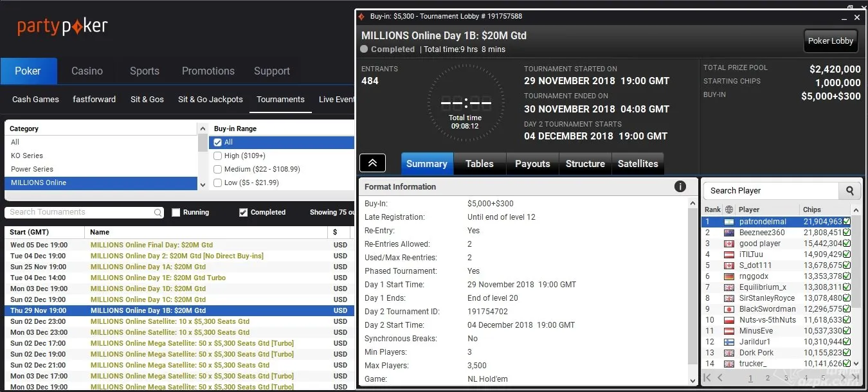This screenshot has height=392, width=868.
Task: Focus the Search Player field
Action: pyautogui.click(x=772, y=191)
